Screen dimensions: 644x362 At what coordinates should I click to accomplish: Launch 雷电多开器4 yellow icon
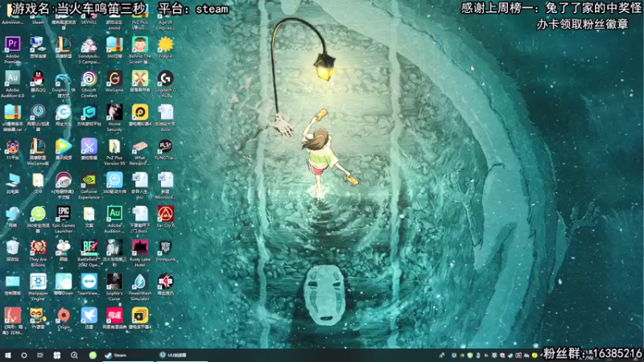click(140, 315)
